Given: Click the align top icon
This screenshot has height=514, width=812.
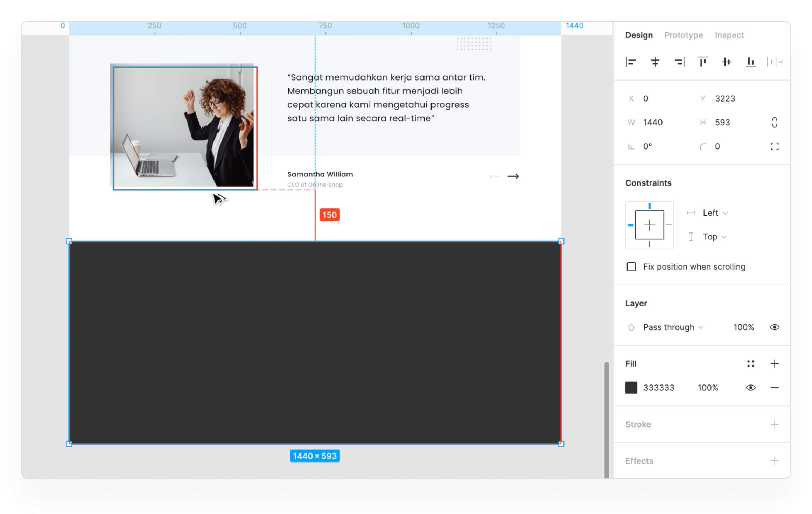Looking at the screenshot, I should (x=703, y=62).
